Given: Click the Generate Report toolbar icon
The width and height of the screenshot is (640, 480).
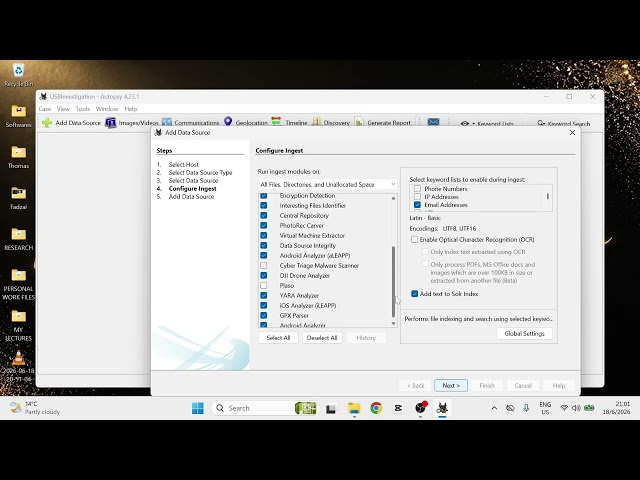Looking at the screenshot, I should [x=359, y=122].
